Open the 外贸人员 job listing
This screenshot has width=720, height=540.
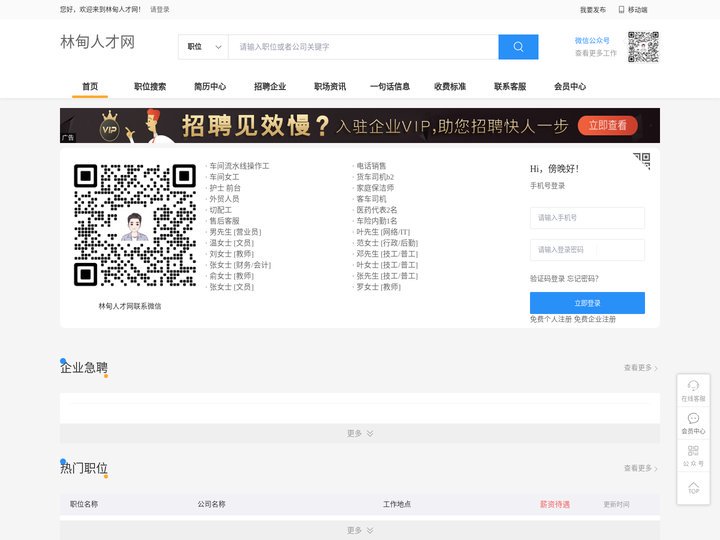[224, 199]
